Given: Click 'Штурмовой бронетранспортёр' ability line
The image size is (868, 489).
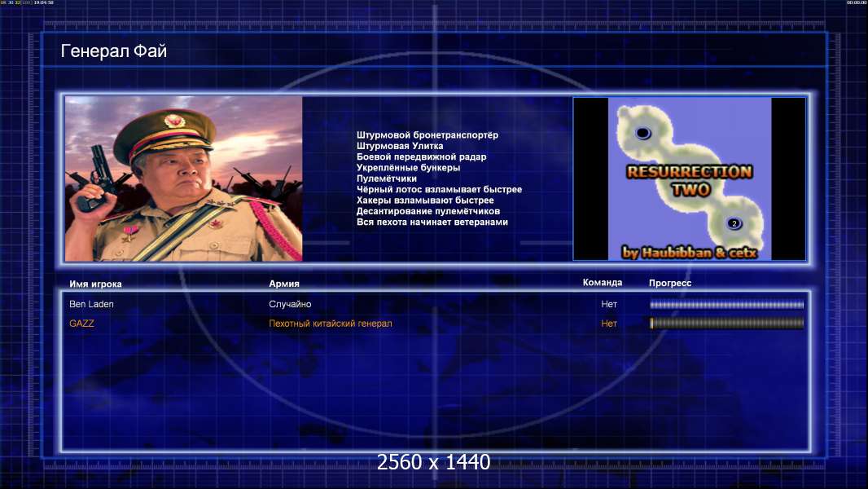Looking at the screenshot, I should (427, 135).
